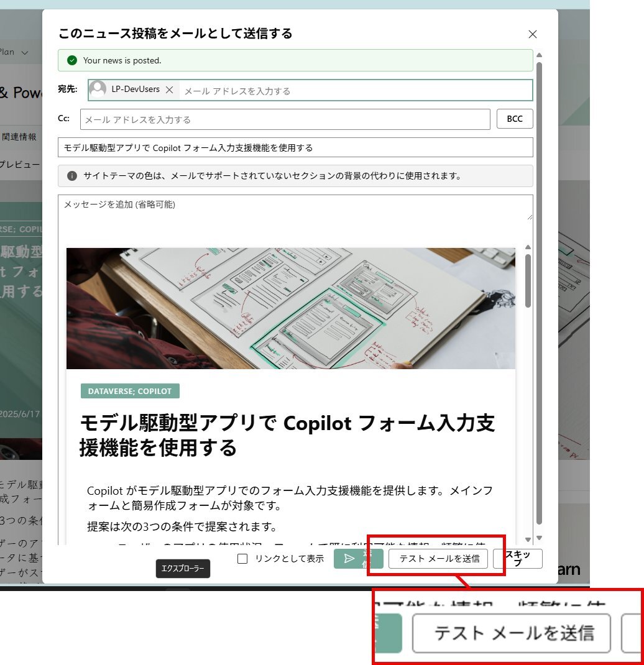Click the 宛先: label
The width and height of the screenshot is (644, 665).
pyautogui.click(x=68, y=89)
